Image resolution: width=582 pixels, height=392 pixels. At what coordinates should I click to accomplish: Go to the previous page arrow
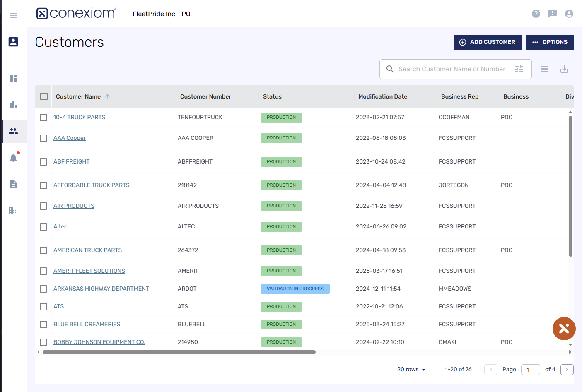(491, 370)
